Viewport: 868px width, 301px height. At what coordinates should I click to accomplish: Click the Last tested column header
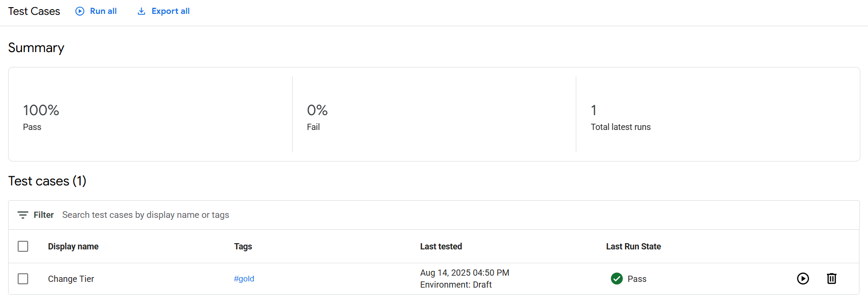pos(441,247)
